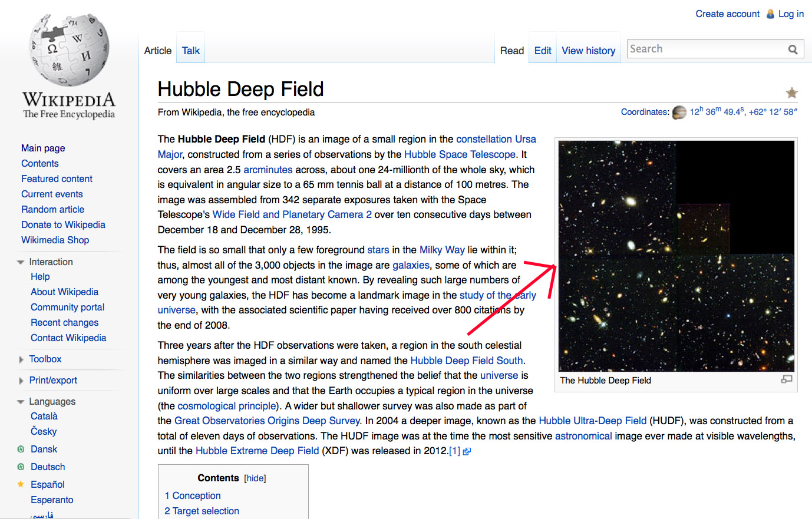Switch to the Esperanto language version
Image resolution: width=812 pixels, height=519 pixels.
[52, 500]
